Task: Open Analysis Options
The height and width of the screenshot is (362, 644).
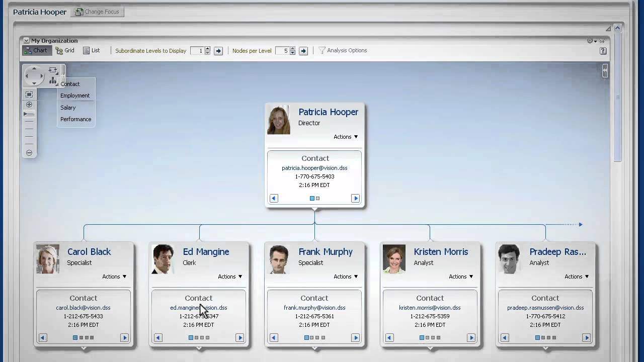Action: click(x=343, y=50)
